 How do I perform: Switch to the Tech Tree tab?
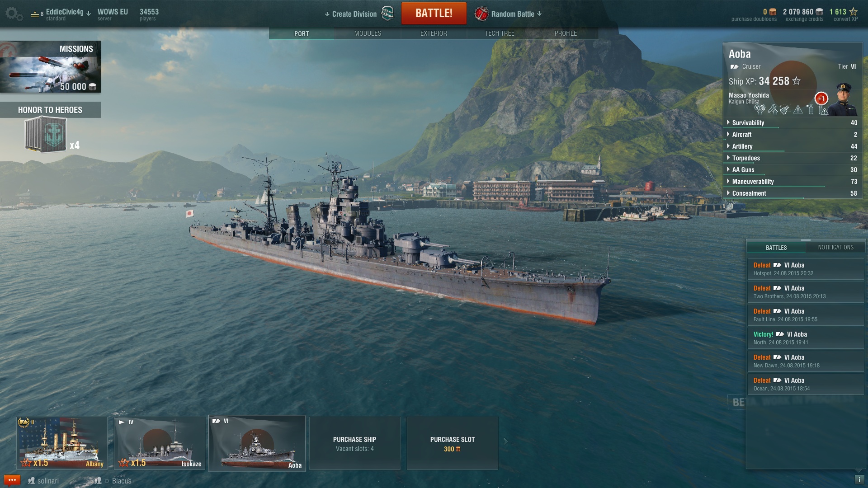click(500, 33)
